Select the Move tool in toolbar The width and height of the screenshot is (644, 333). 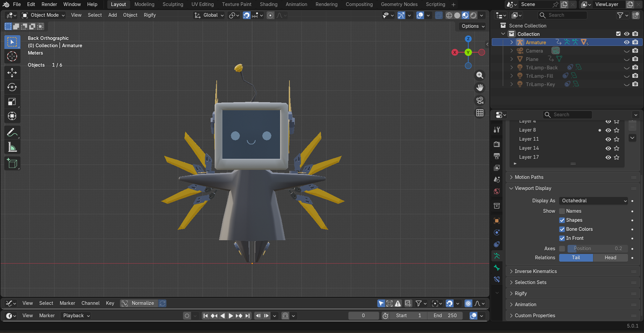pyautogui.click(x=12, y=72)
